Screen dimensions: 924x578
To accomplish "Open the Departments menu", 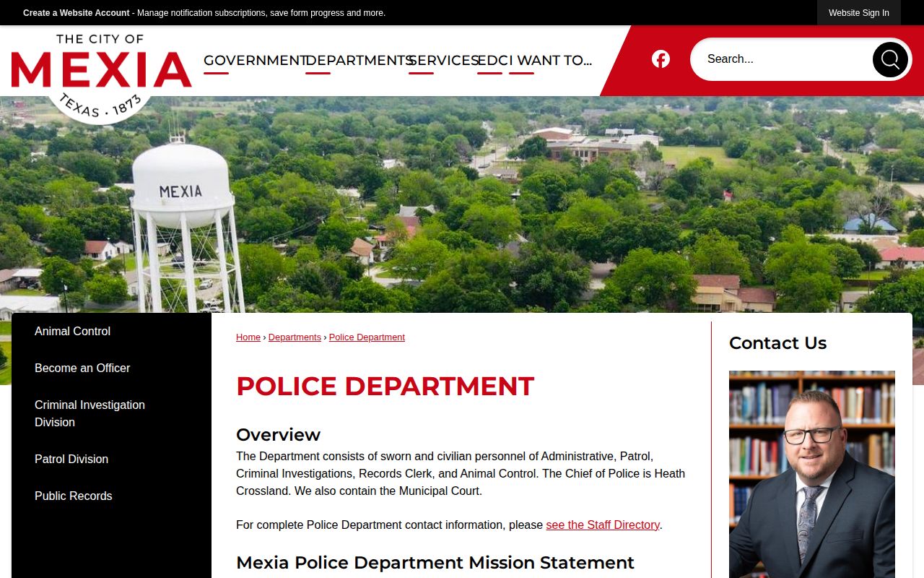I will (x=359, y=61).
